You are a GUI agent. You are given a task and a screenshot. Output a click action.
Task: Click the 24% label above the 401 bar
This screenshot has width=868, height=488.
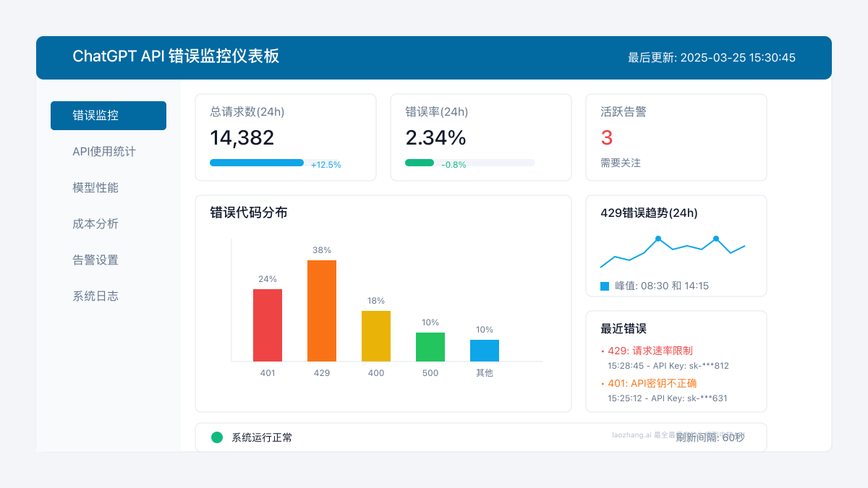click(268, 279)
